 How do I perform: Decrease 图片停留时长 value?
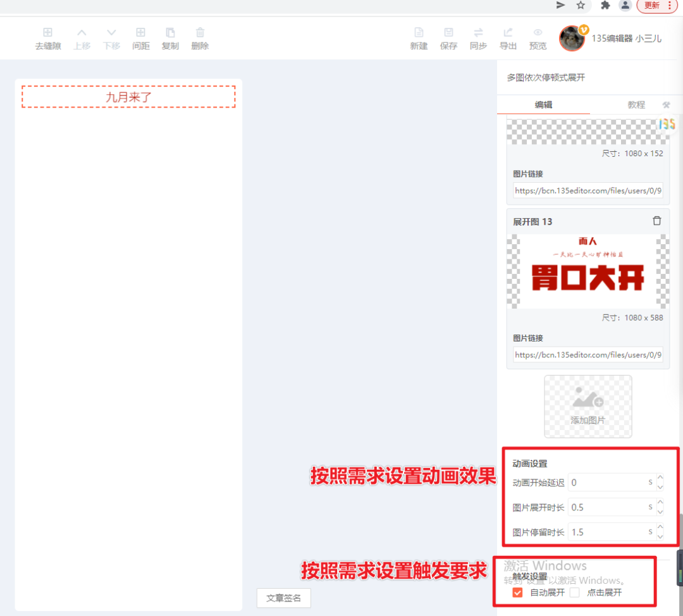[x=660, y=537]
